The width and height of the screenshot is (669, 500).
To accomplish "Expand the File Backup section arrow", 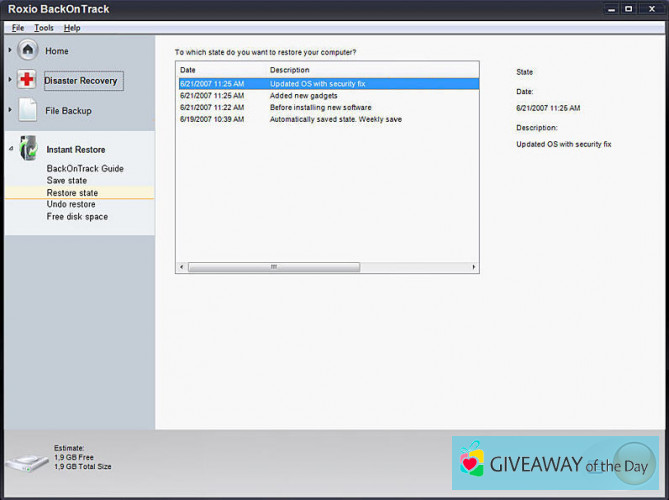I will point(10,110).
